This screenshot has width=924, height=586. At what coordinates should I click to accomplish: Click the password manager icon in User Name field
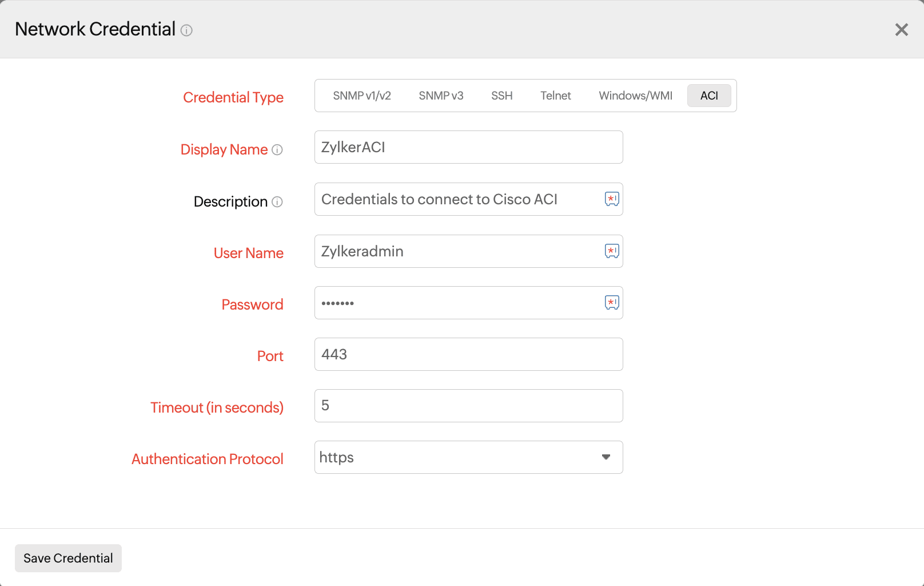point(612,251)
